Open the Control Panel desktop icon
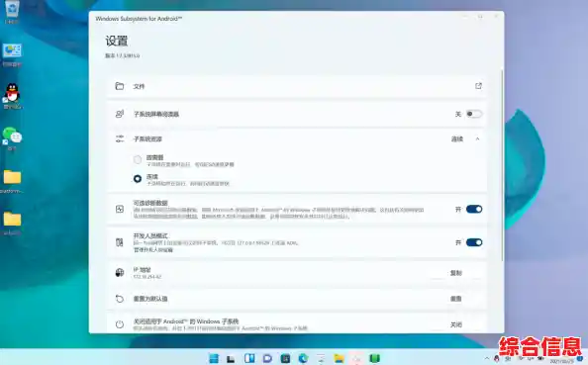Image resolution: width=588 pixels, height=365 pixels. [12, 54]
